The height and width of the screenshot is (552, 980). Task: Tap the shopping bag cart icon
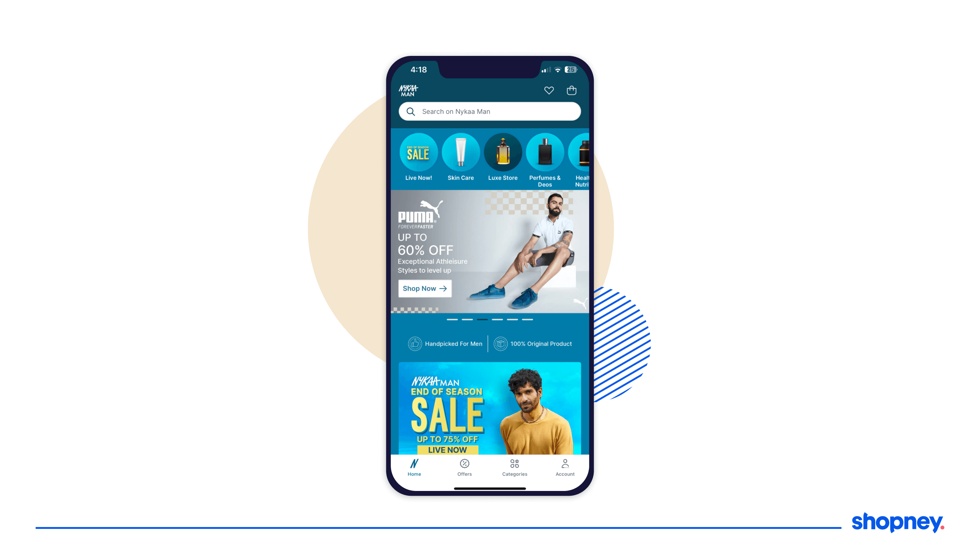(572, 91)
